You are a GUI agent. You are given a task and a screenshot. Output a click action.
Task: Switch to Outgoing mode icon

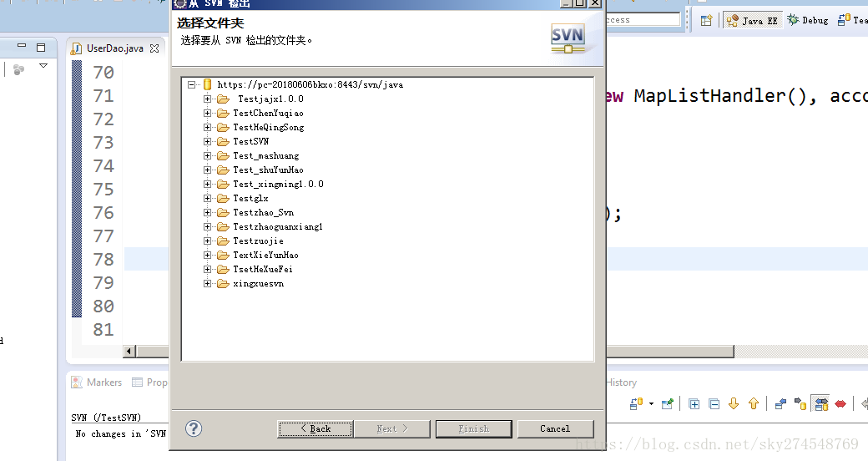tap(800, 404)
